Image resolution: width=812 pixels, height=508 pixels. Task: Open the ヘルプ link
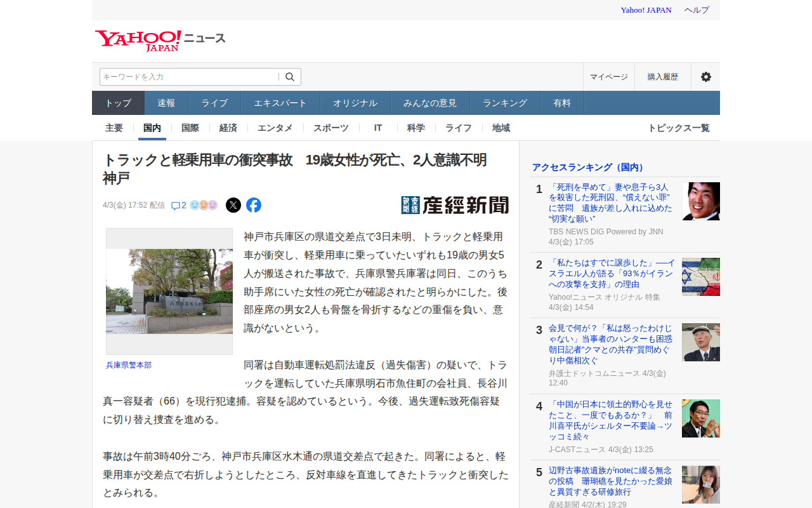pyautogui.click(x=697, y=10)
